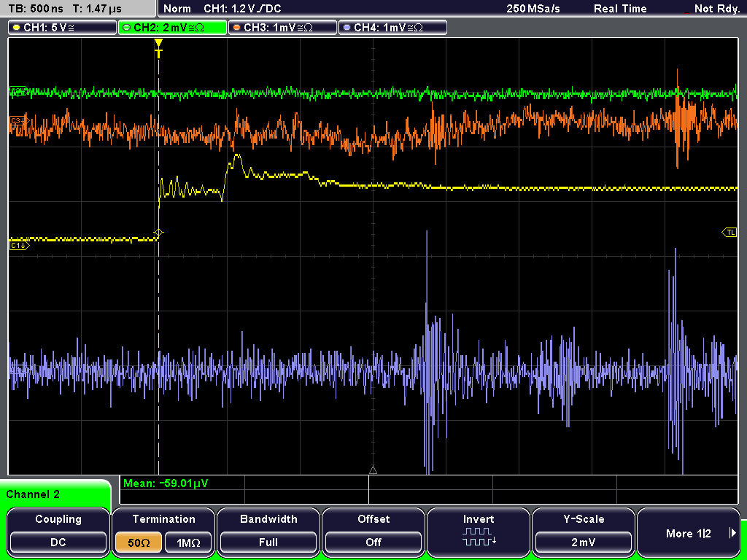
Task: Click the green C2 ground level marker
Action: (18, 91)
